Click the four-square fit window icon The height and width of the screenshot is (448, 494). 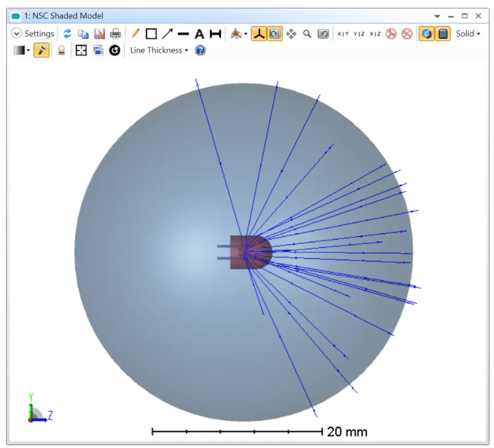pyautogui.click(x=81, y=51)
